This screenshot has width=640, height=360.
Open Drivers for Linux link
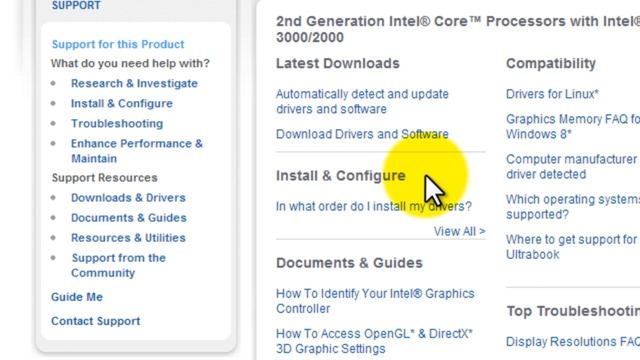(552, 94)
